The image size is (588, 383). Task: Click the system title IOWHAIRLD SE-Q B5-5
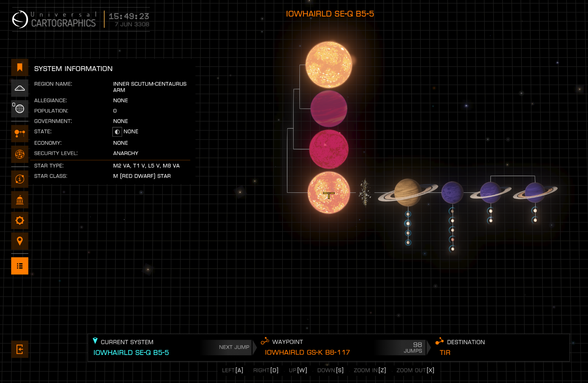click(x=330, y=14)
